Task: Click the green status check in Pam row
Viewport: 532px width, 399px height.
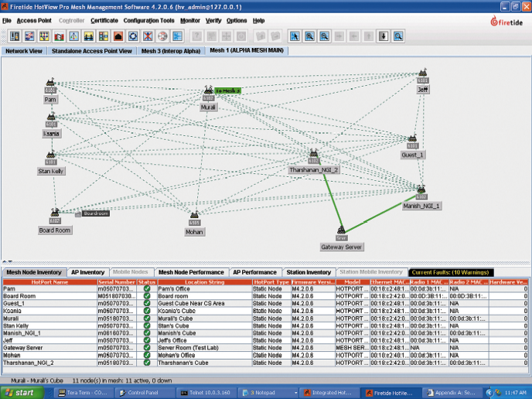Action: pyautogui.click(x=147, y=288)
